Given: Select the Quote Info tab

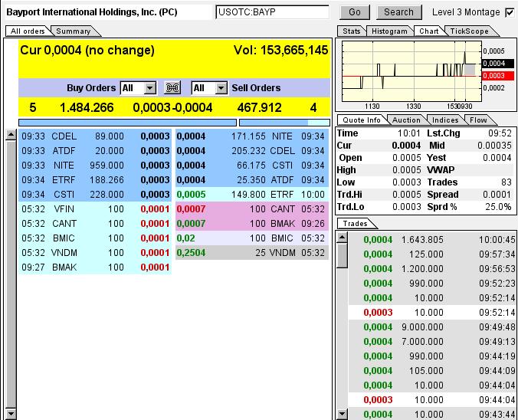Looking at the screenshot, I should tap(362, 120).
